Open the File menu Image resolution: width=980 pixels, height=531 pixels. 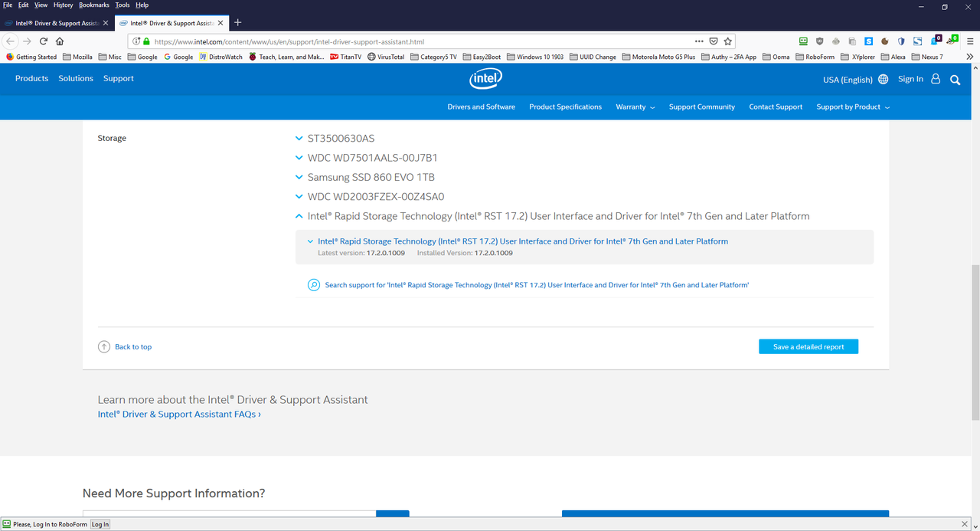8,5
